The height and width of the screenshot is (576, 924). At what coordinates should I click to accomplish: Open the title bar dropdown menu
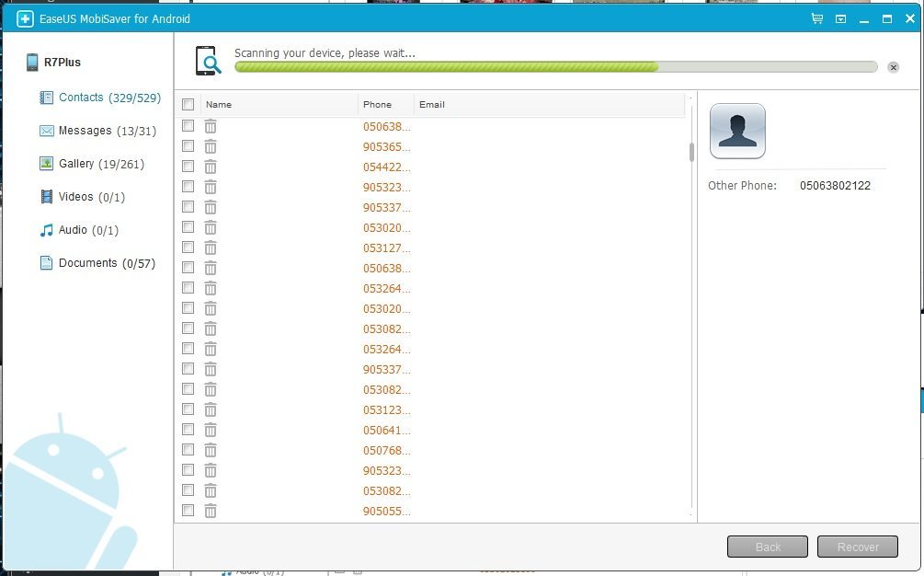(x=840, y=18)
